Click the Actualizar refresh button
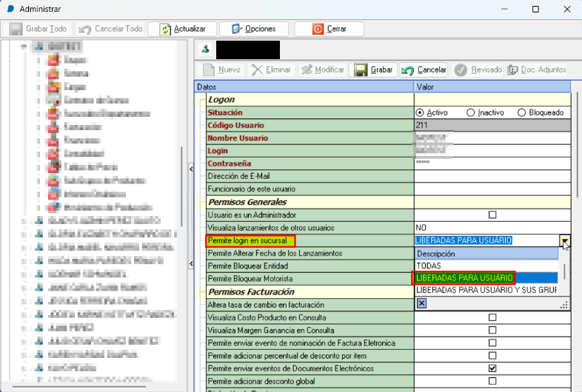This screenshot has height=392, width=582. (182, 29)
